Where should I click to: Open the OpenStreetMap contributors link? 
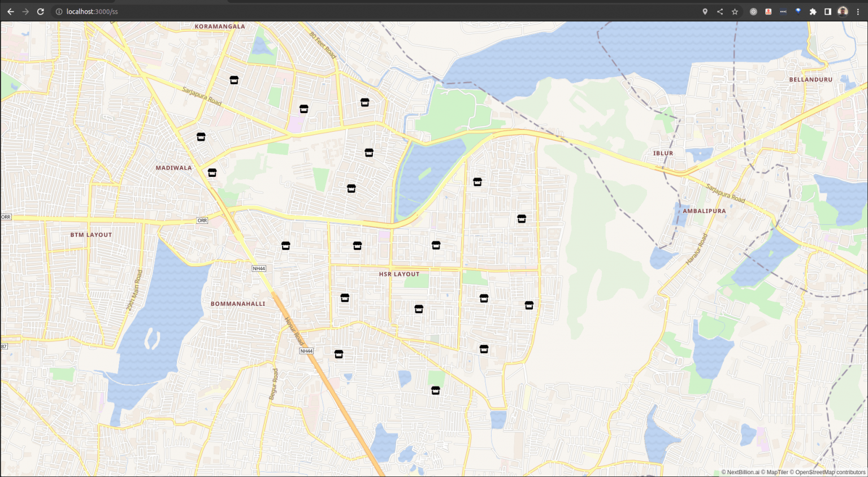click(x=830, y=472)
